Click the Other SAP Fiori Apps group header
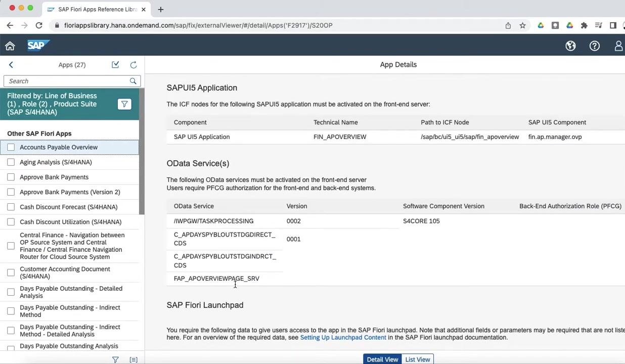The image size is (625, 364). coord(39,133)
